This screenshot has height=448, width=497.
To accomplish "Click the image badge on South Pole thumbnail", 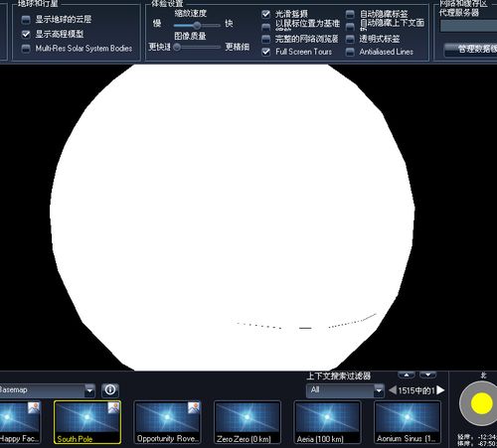I will (x=113, y=407).
